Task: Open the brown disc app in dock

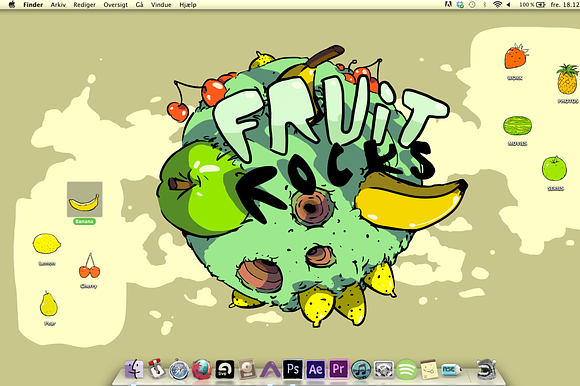Action: [247, 369]
